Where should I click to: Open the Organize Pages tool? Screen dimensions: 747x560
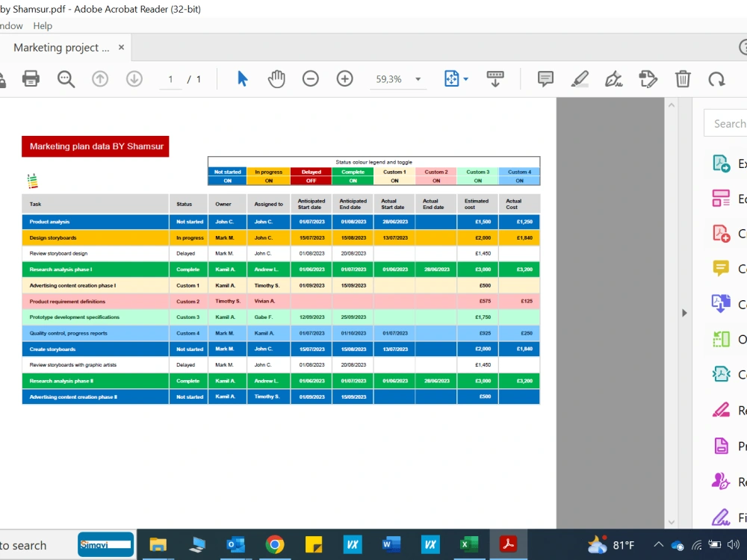721,338
